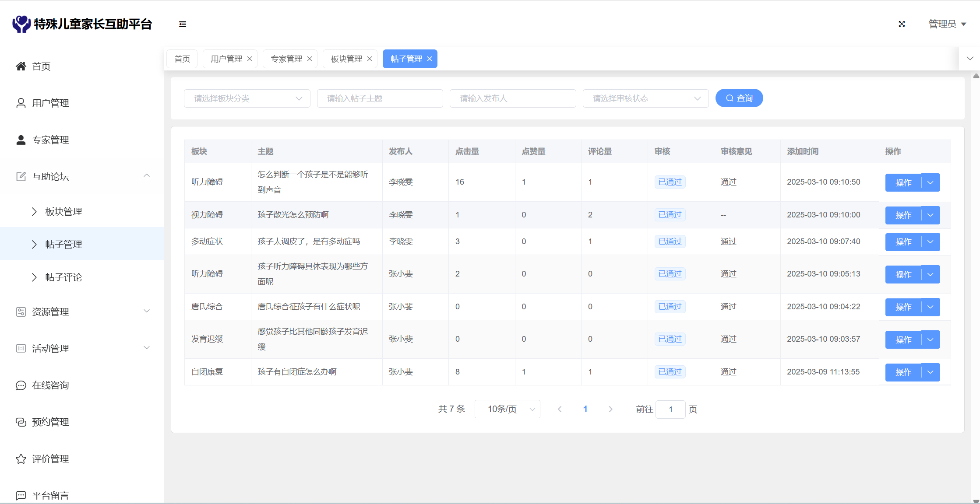Open 在线咨询 in the sidebar
The image size is (980, 504).
(x=50, y=385)
